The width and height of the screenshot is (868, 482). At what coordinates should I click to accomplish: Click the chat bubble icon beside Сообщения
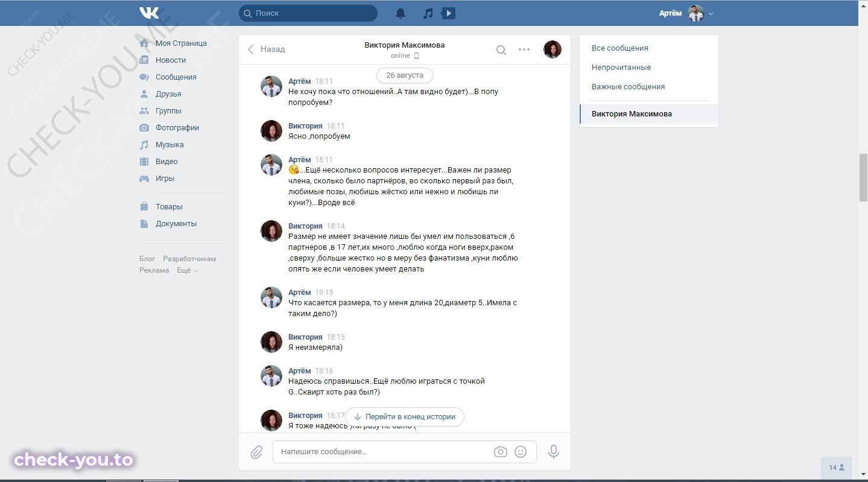coord(144,77)
